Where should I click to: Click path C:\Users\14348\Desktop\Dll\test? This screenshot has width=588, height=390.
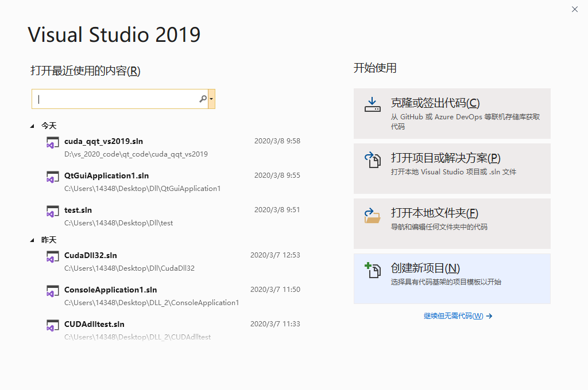point(118,223)
